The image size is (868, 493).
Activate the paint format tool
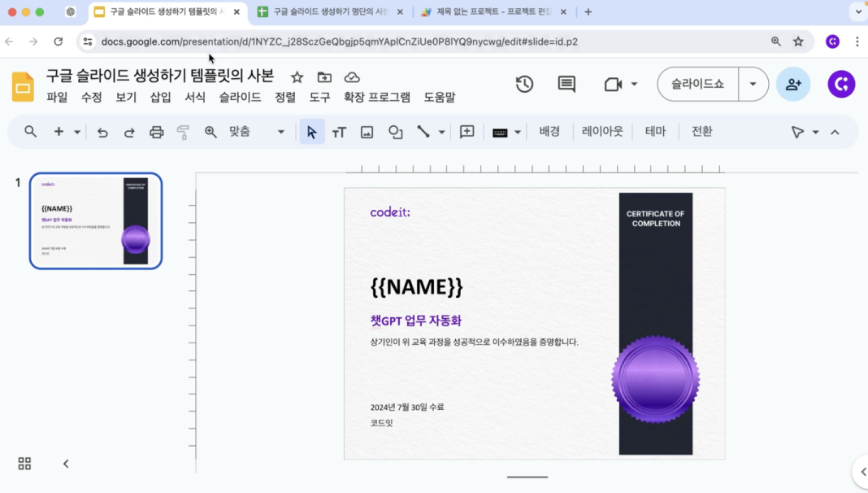[x=183, y=131]
